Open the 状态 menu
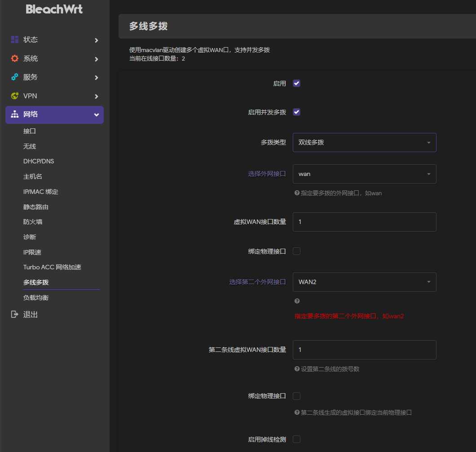The height and width of the screenshot is (452, 476). (x=54, y=40)
